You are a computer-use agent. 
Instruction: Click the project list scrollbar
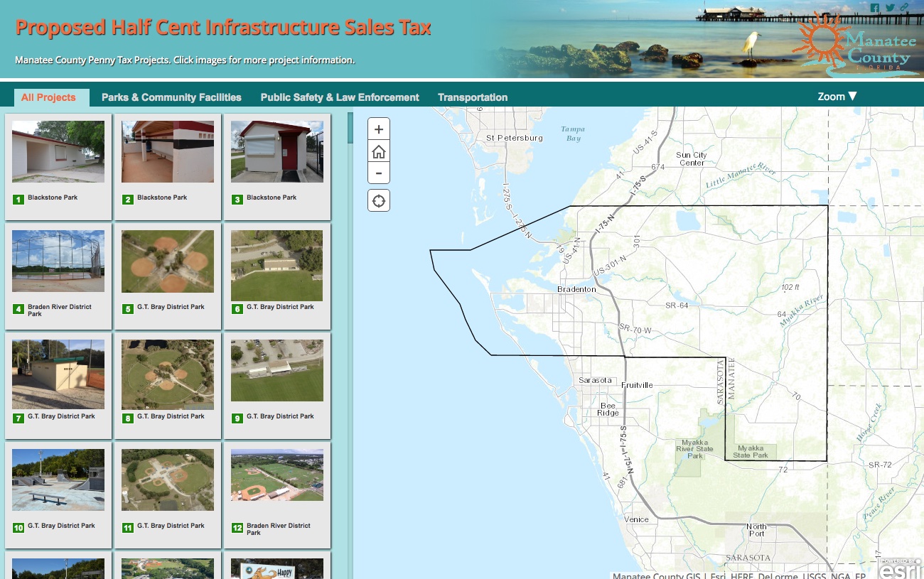tap(350, 128)
